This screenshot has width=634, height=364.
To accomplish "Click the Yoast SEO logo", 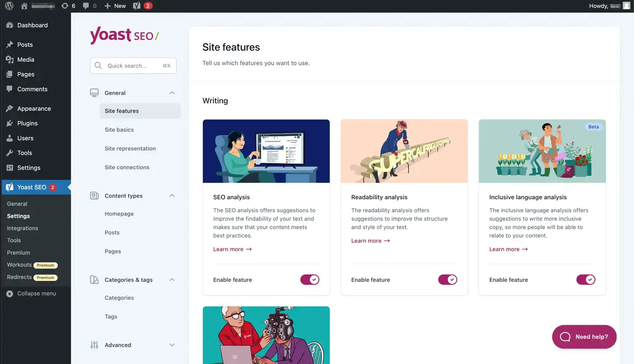I will coord(123,36).
